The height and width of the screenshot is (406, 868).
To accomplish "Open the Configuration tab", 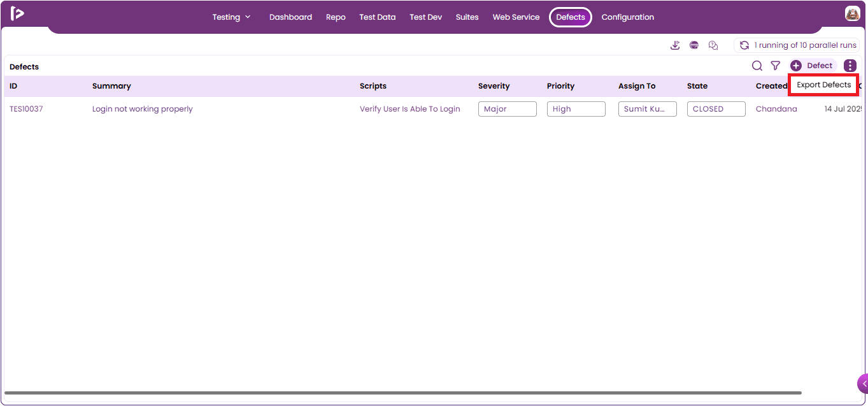I will tap(628, 17).
